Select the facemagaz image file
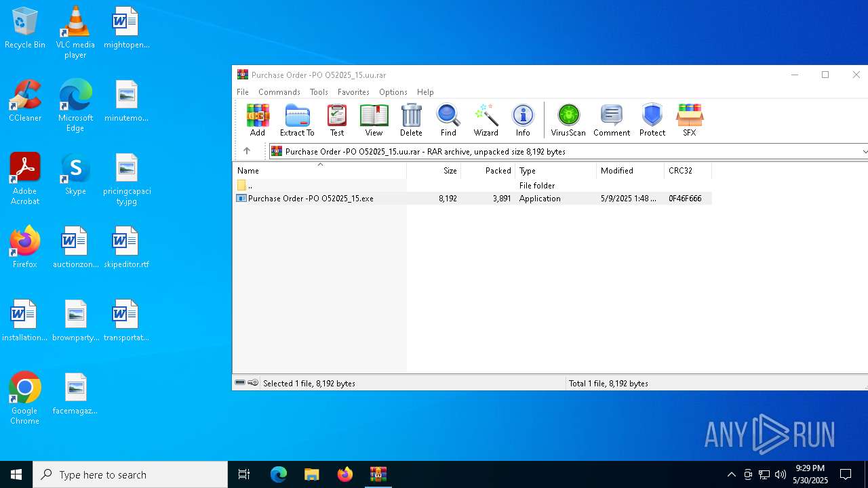The image size is (868, 488). [x=75, y=394]
